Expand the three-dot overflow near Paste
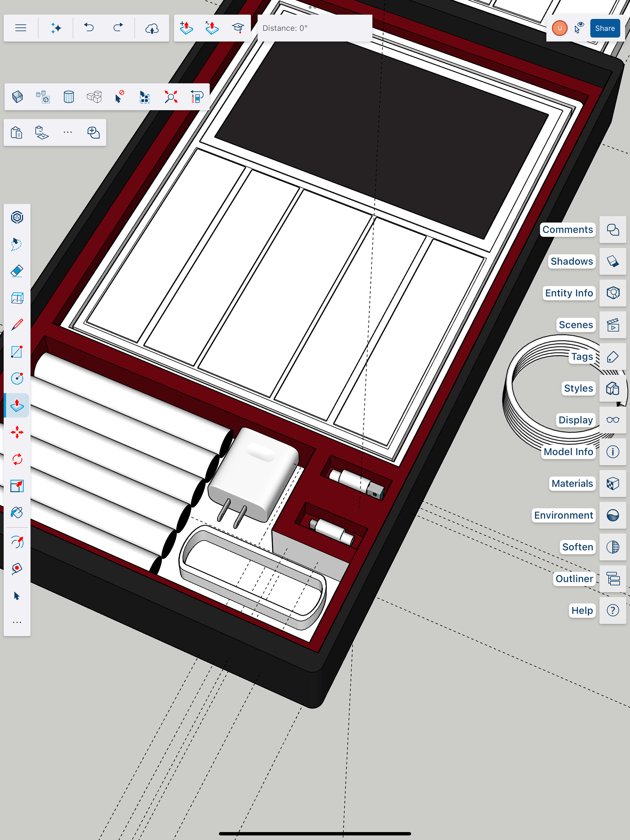 68,132
